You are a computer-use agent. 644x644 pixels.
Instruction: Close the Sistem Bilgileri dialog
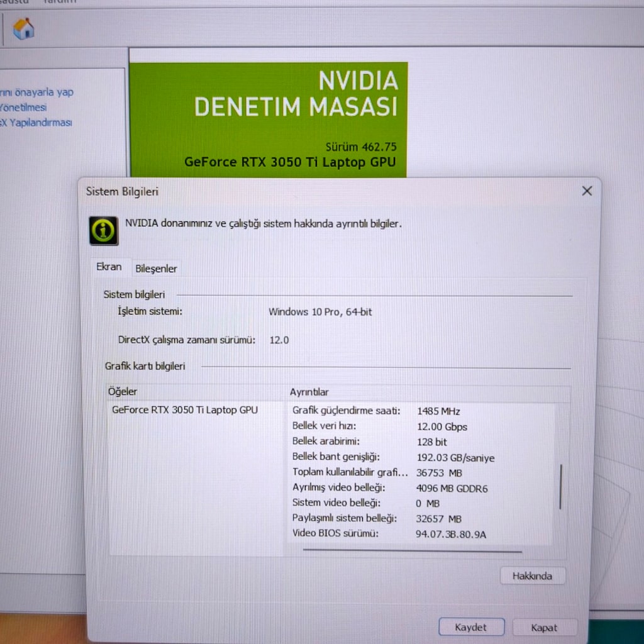click(587, 191)
